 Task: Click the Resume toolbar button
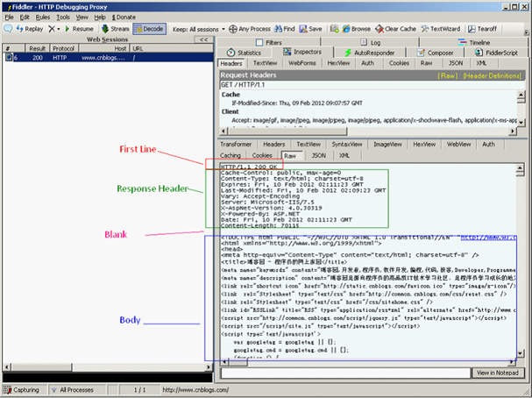pos(79,29)
